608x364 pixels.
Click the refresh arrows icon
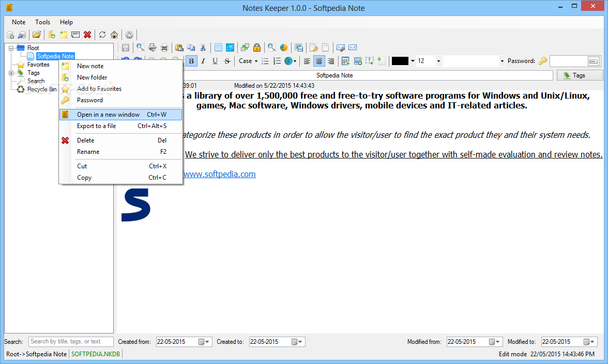102,35
